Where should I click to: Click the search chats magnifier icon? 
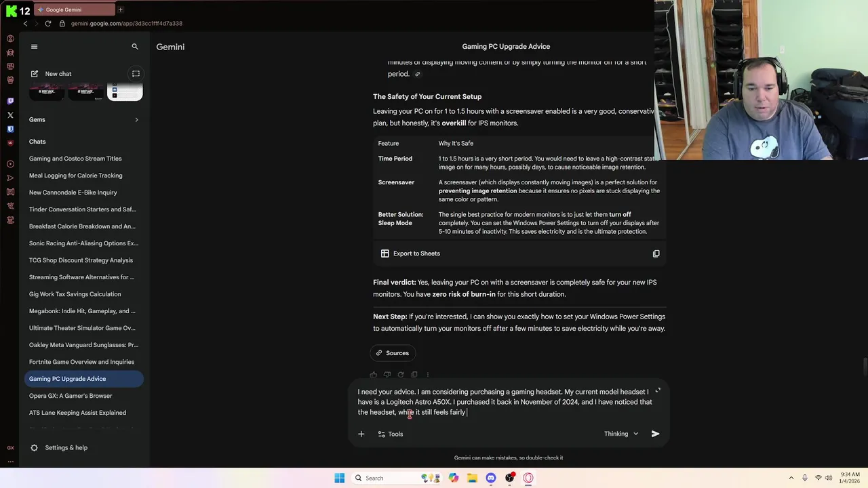click(135, 47)
